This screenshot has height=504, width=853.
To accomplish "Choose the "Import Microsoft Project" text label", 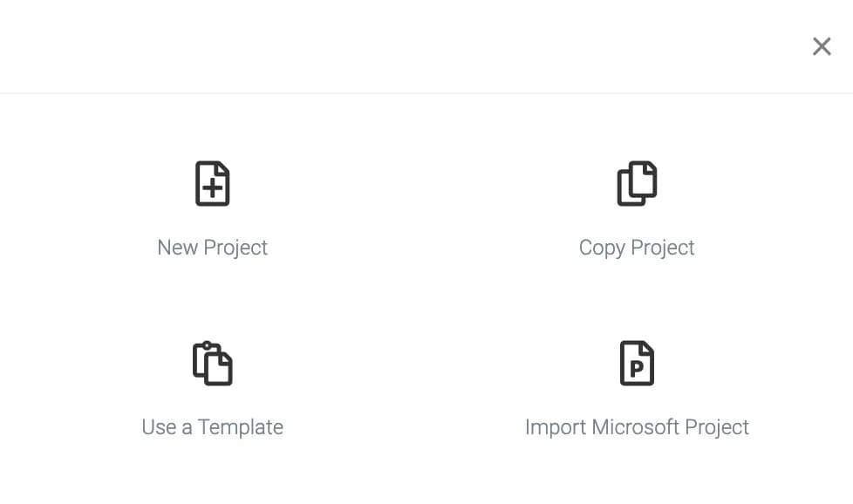I will pyautogui.click(x=637, y=427).
